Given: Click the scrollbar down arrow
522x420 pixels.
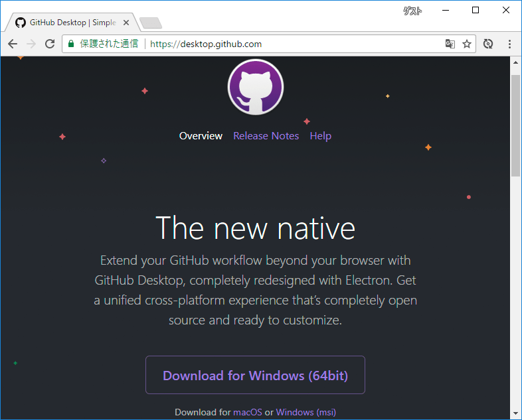Looking at the screenshot, I should tap(515, 413).
